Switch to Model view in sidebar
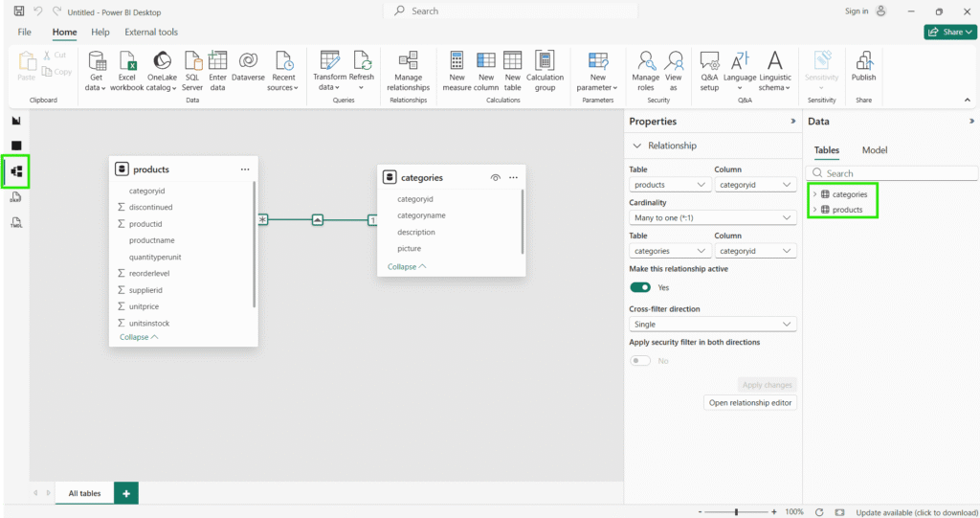Image resolution: width=980 pixels, height=518 pixels. [16, 171]
